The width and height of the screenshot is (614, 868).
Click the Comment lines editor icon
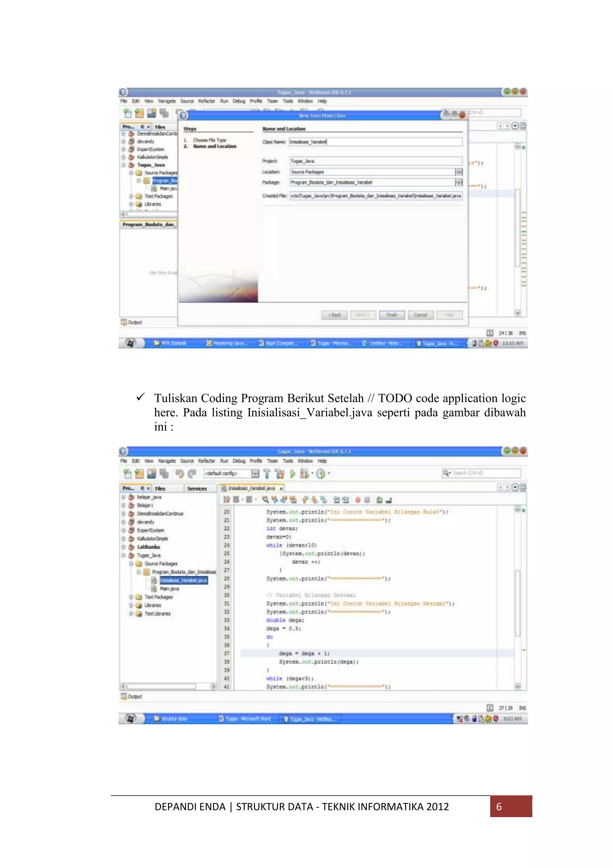379,500
